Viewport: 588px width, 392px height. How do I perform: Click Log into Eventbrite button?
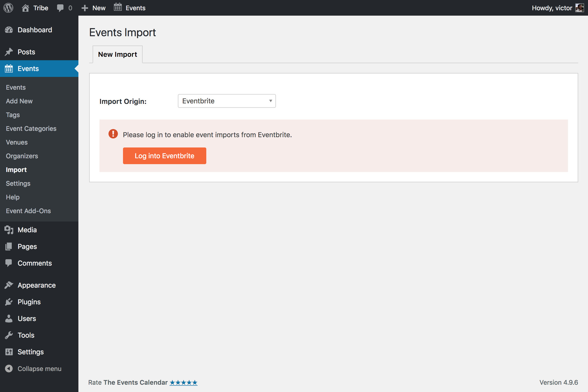164,156
